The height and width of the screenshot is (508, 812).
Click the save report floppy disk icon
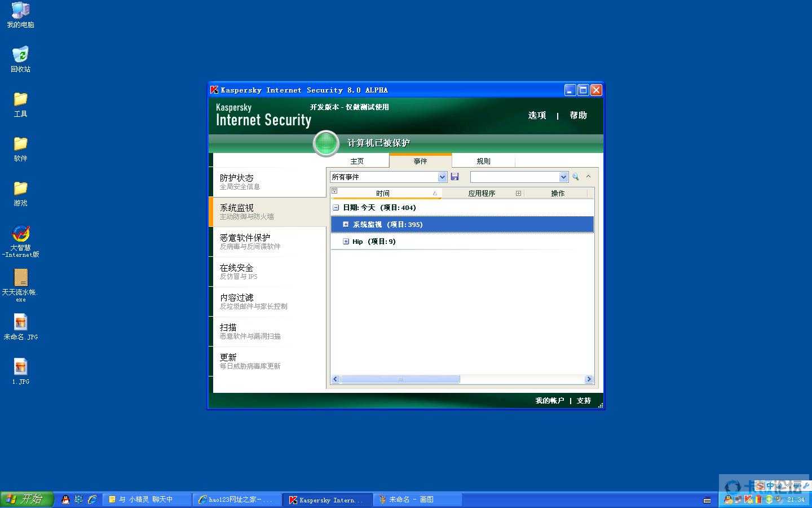(x=454, y=177)
